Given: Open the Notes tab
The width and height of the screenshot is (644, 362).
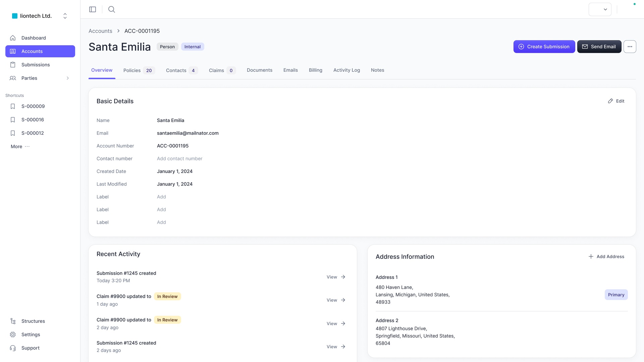Looking at the screenshot, I should pos(378,70).
